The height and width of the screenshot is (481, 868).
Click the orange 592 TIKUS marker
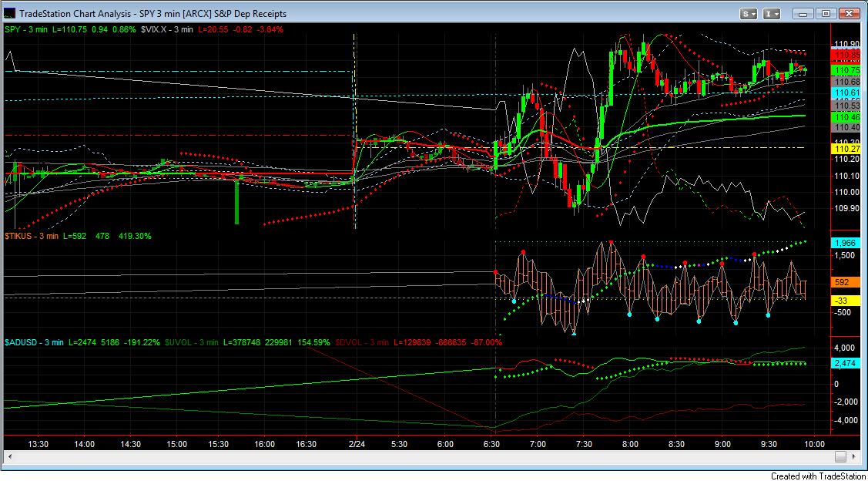847,282
